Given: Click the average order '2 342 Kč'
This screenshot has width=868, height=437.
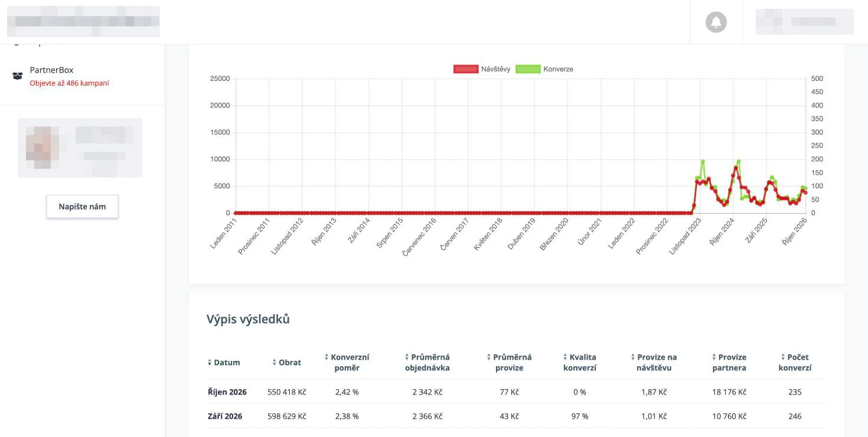Looking at the screenshot, I should (428, 392).
